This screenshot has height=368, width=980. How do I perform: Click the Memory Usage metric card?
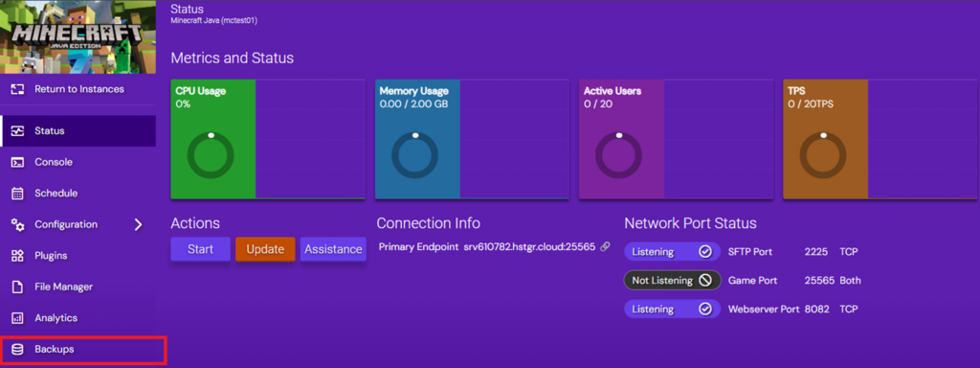pos(472,139)
